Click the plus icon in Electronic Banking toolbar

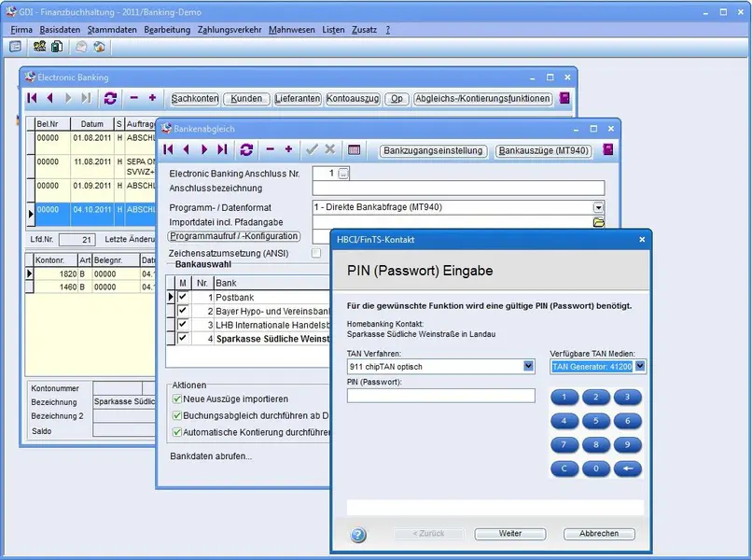point(152,98)
